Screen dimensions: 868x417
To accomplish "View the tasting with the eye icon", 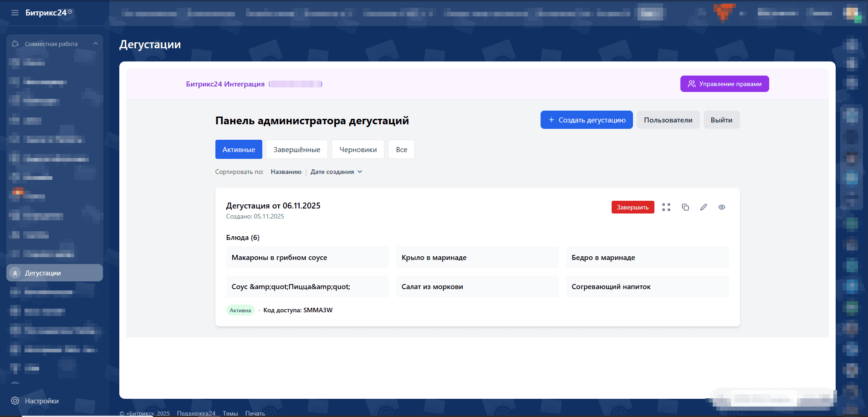I will point(722,207).
